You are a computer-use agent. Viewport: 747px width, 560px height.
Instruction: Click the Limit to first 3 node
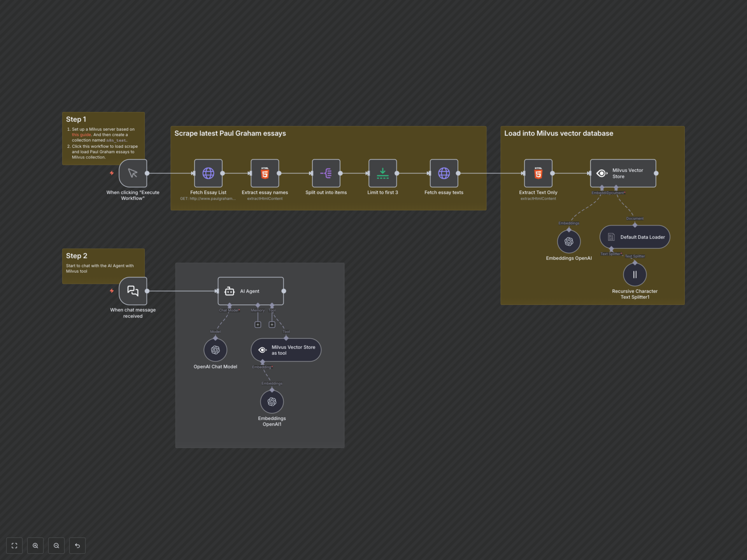(382, 173)
